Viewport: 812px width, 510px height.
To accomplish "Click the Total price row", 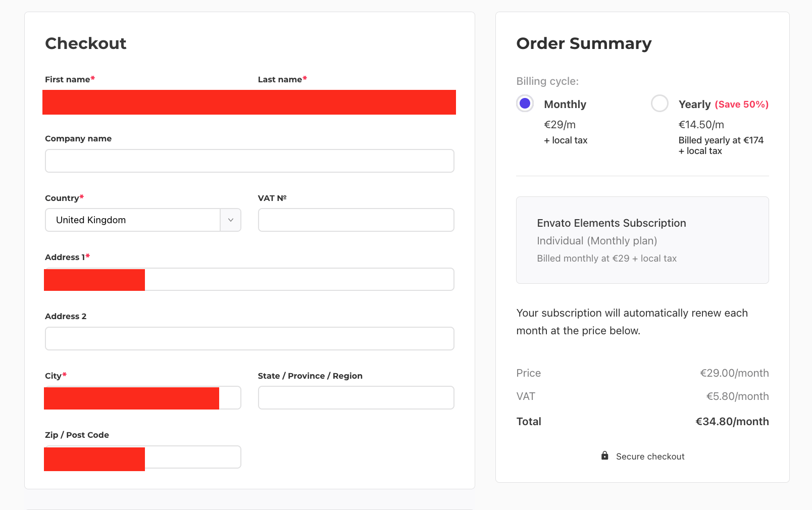I will click(642, 422).
